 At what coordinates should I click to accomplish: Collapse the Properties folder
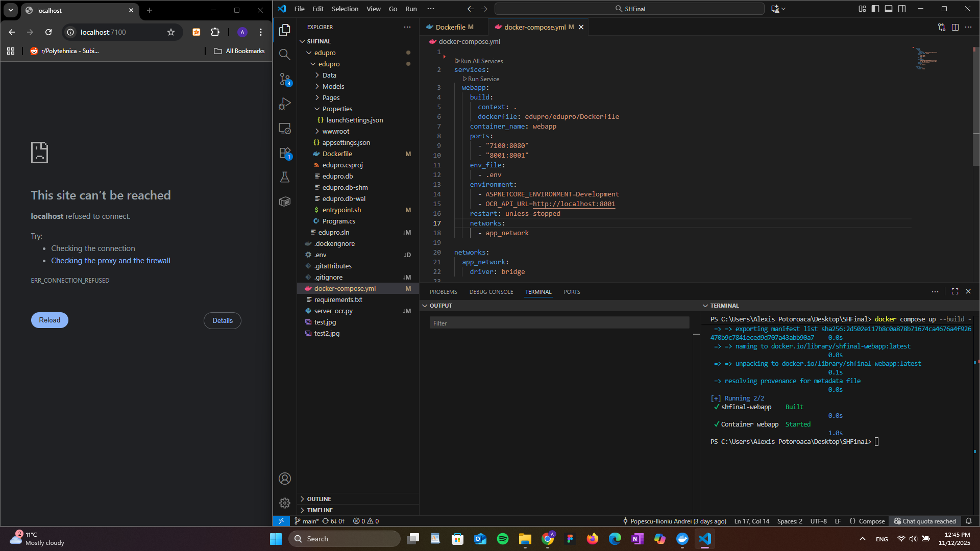(x=337, y=109)
